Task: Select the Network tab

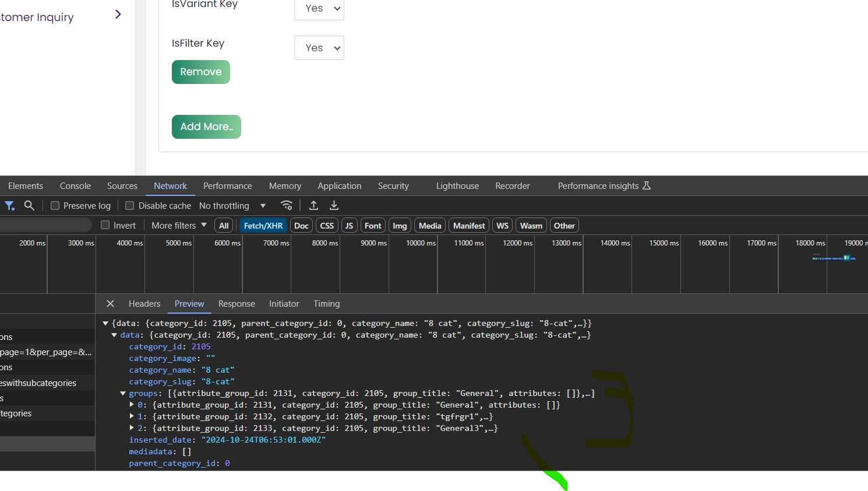Action: [x=171, y=186]
